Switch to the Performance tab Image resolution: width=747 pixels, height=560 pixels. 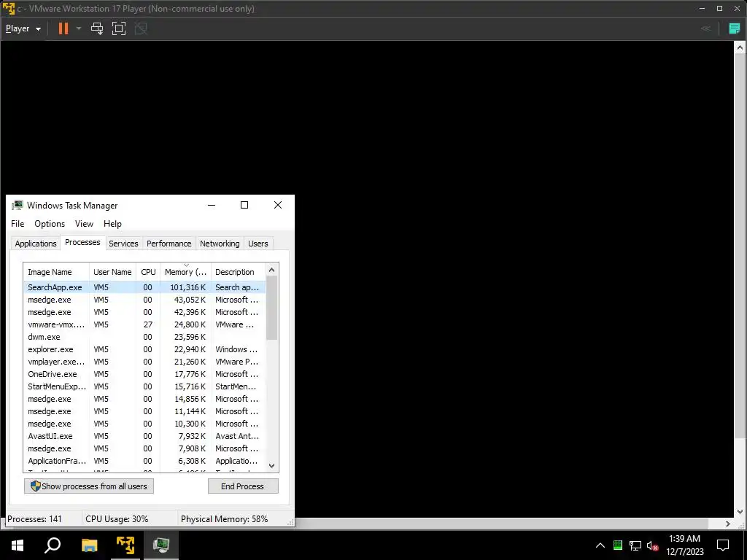point(169,244)
